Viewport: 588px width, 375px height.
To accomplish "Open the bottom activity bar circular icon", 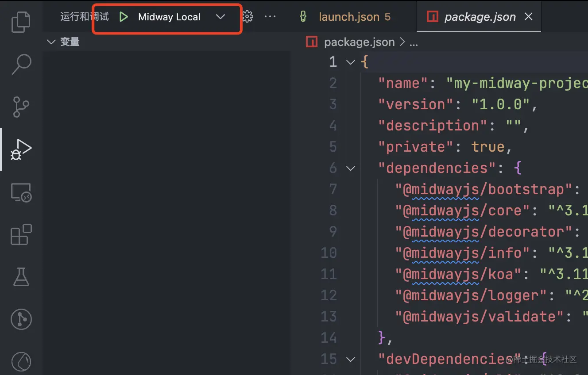I will [21, 362].
